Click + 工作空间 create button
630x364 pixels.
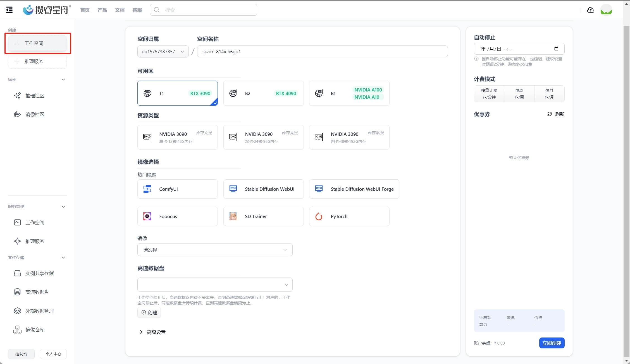[37, 43]
